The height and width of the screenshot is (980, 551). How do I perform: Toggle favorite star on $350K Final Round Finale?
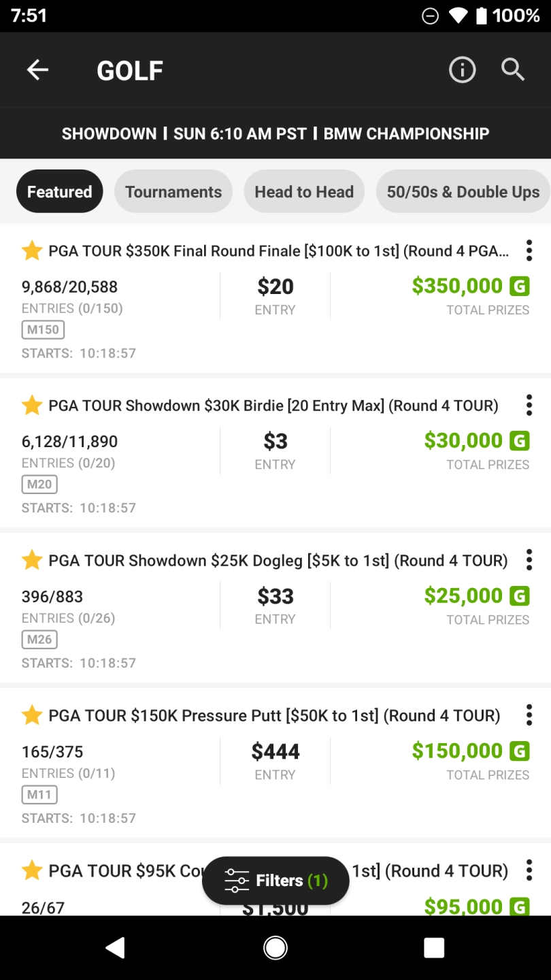32,251
